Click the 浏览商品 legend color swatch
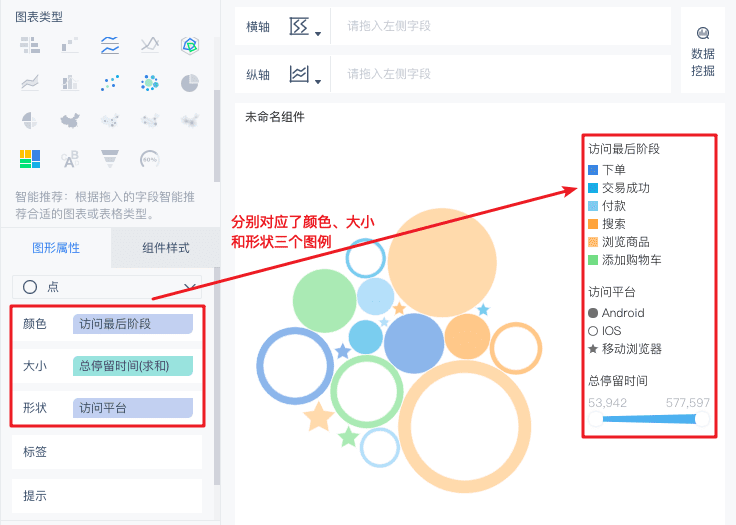Screen dimensions: 736x525 [x=593, y=242]
